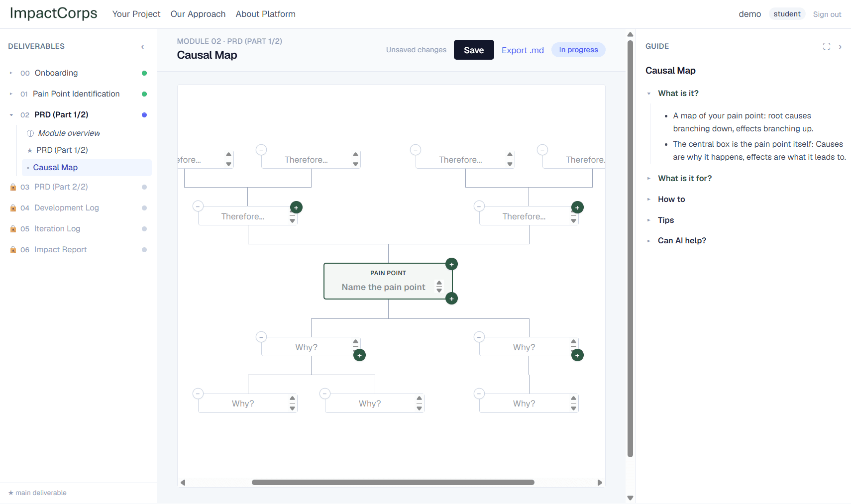Open the About Platform page
851x504 pixels.
(x=266, y=14)
